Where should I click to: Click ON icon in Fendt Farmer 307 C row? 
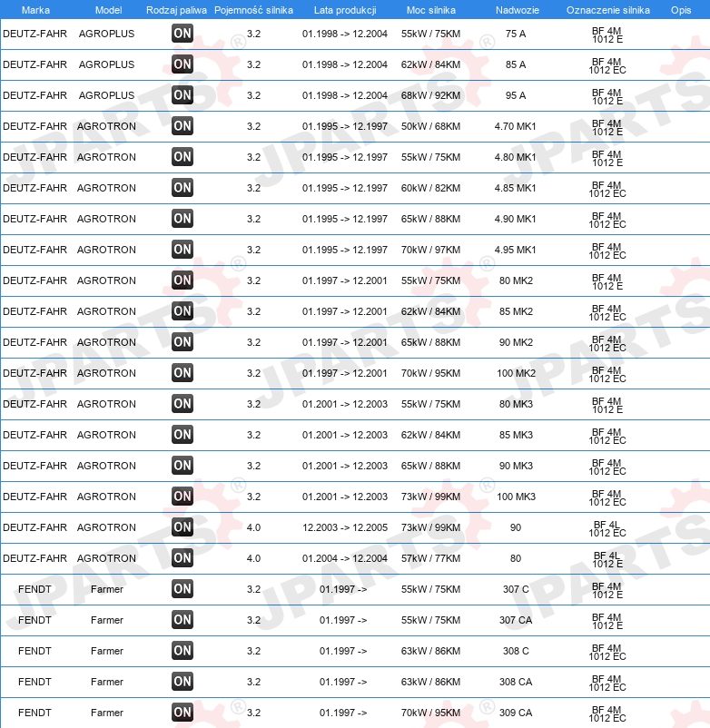click(182, 589)
